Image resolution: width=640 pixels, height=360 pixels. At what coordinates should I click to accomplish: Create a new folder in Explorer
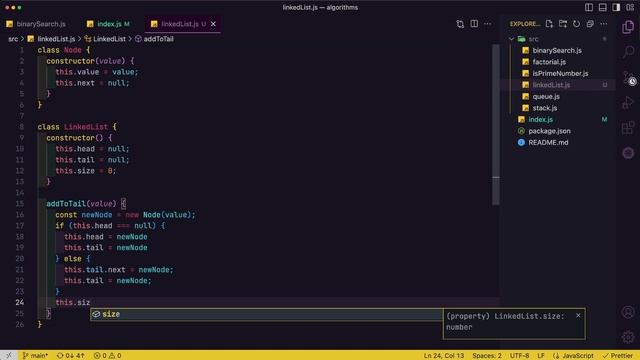563,24
